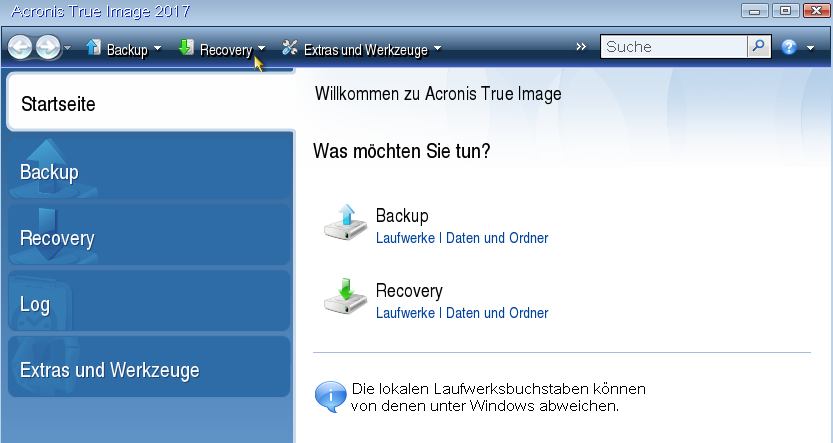Open the help dropdown arrow

pyautogui.click(x=810, y=48)
